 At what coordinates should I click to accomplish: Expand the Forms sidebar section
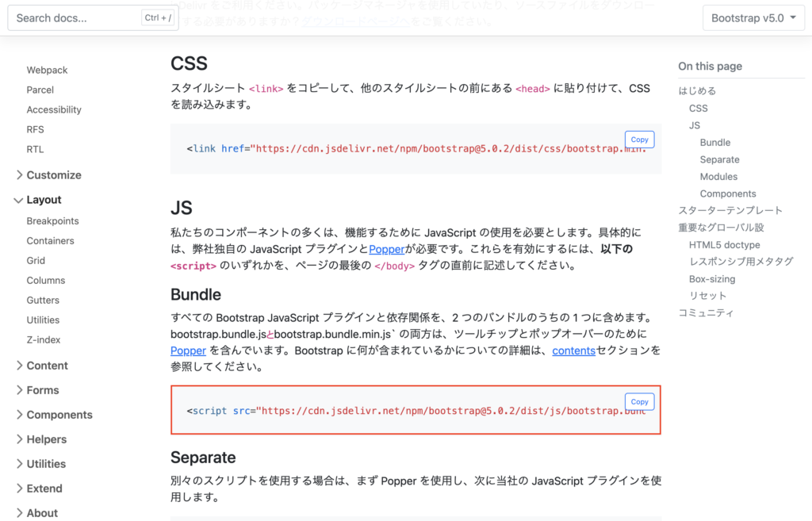[x=42, y=390]
